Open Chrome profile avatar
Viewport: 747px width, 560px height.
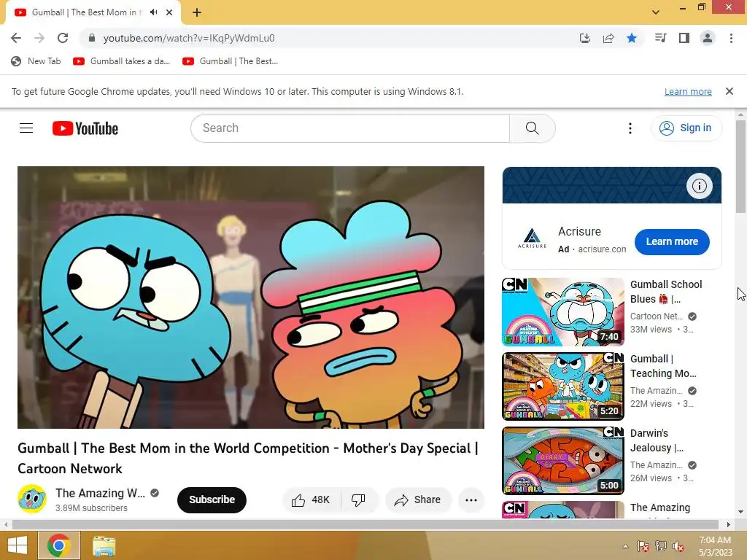click(708, 38)
